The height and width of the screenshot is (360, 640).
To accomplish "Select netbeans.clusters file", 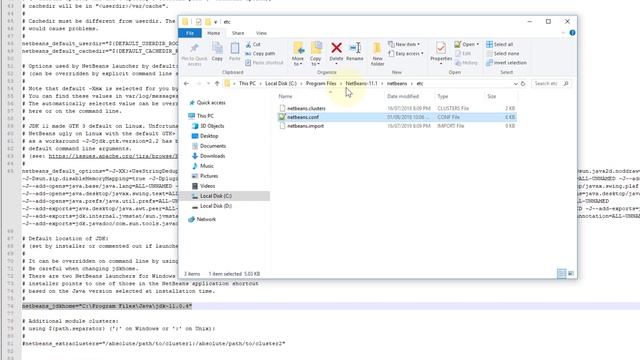I will click(306, 109).
